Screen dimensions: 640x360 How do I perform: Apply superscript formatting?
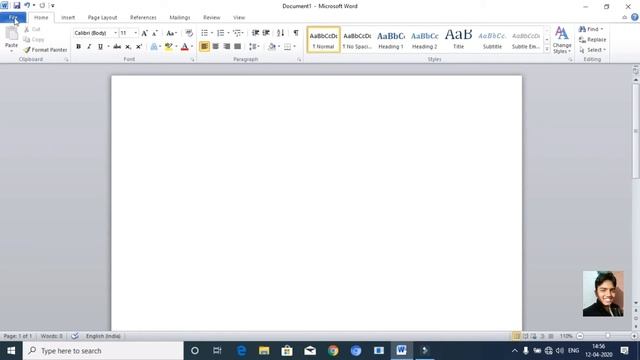pyautogui.click(x=139, y=47)
